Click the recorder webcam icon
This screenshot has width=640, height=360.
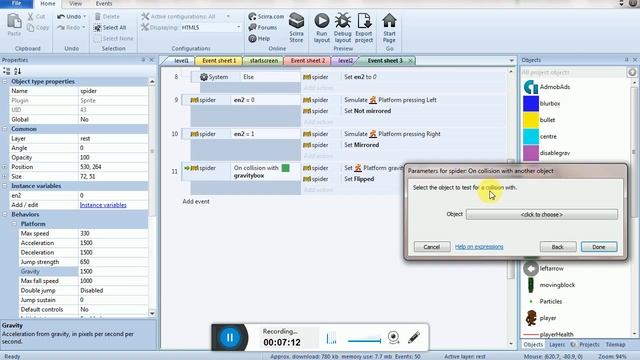point(393,337)
